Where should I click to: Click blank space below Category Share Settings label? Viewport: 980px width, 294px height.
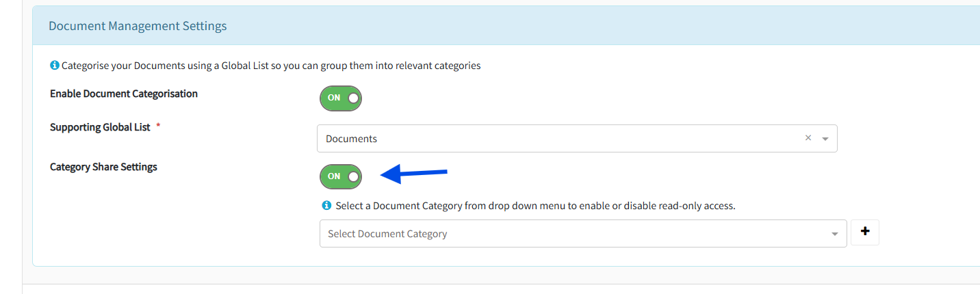tap(137, 219)
